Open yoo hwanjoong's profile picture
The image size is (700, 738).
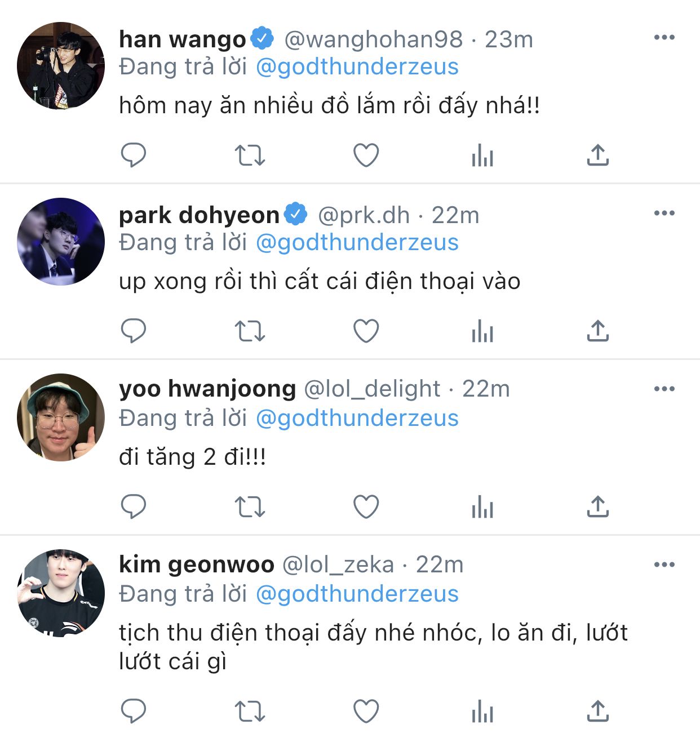click(61, 417)
